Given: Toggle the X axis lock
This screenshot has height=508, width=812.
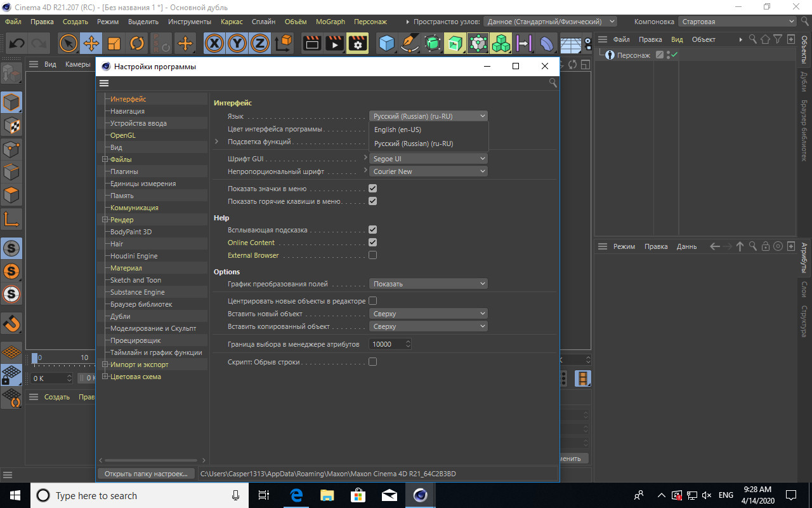Looking at the screenshot, I should pos(215,44).
